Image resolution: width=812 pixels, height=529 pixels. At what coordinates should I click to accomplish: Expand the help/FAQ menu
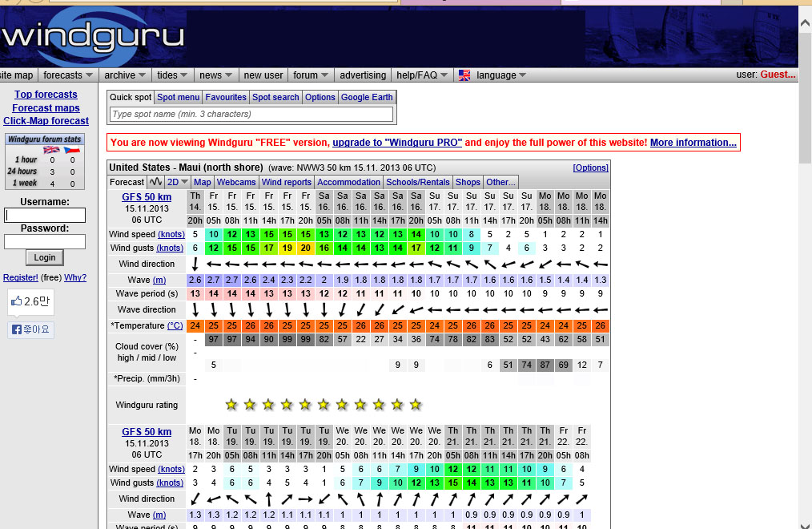422,75
